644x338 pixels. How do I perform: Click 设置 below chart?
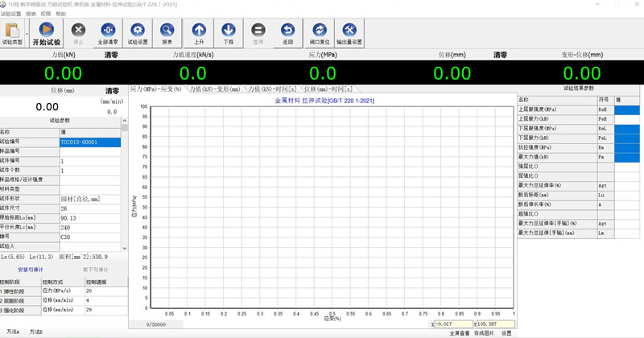[x=506, y=333]
